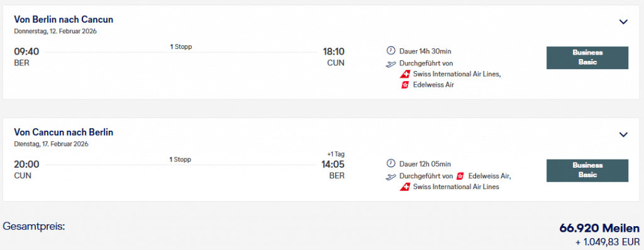Click the +1 Tag indicator on return flight
Viewport: 644px width, 250px height.
pos(336,155)
